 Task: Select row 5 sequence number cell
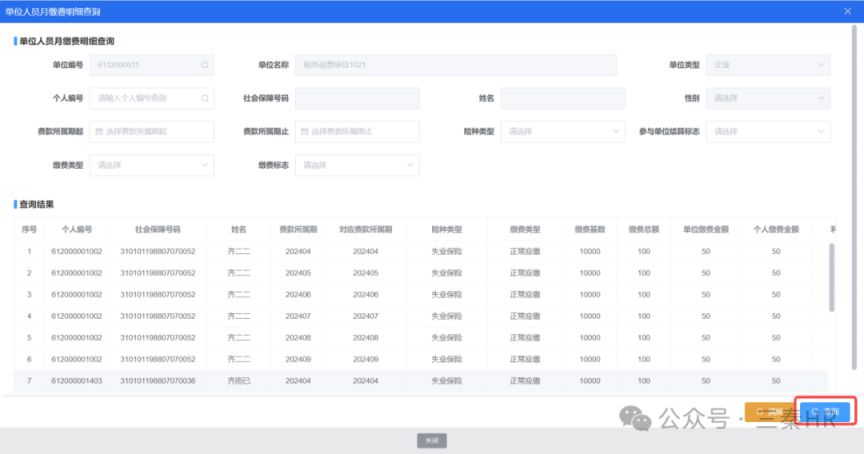click(x=29, y=337)
